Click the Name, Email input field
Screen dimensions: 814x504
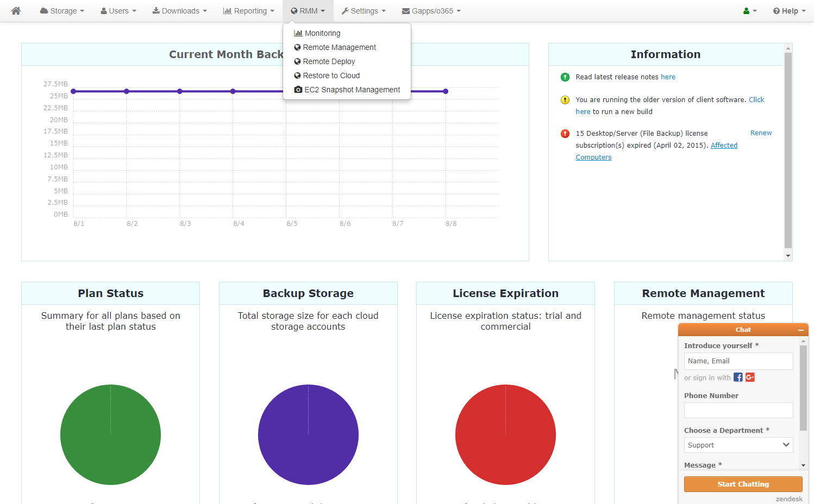point(738,361)
